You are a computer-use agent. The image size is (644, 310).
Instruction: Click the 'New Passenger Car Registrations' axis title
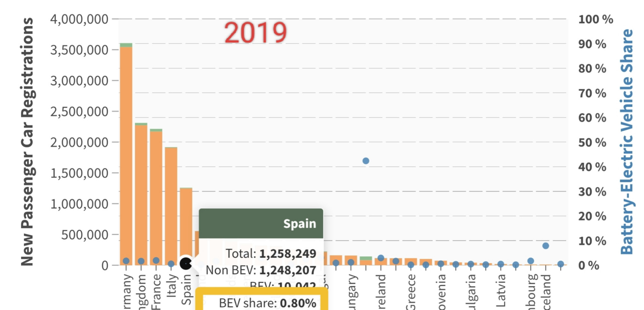[x=27, y=141]
